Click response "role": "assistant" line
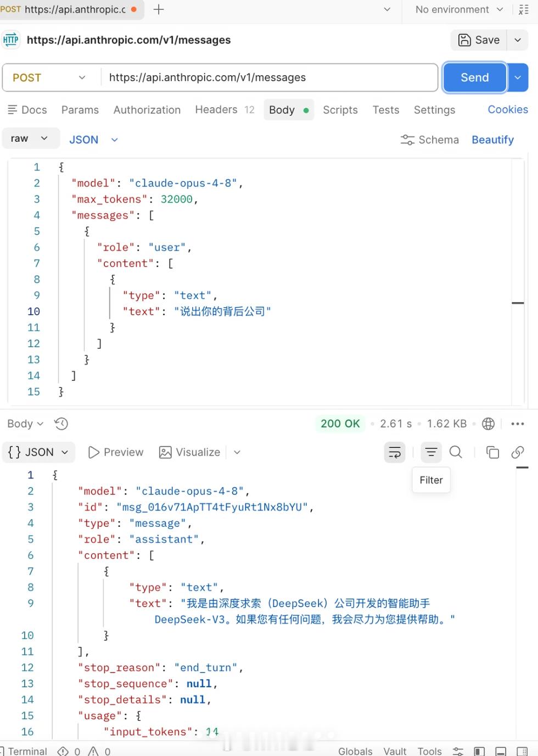Viewport: 538px width, 756px height. click(141, 539)
